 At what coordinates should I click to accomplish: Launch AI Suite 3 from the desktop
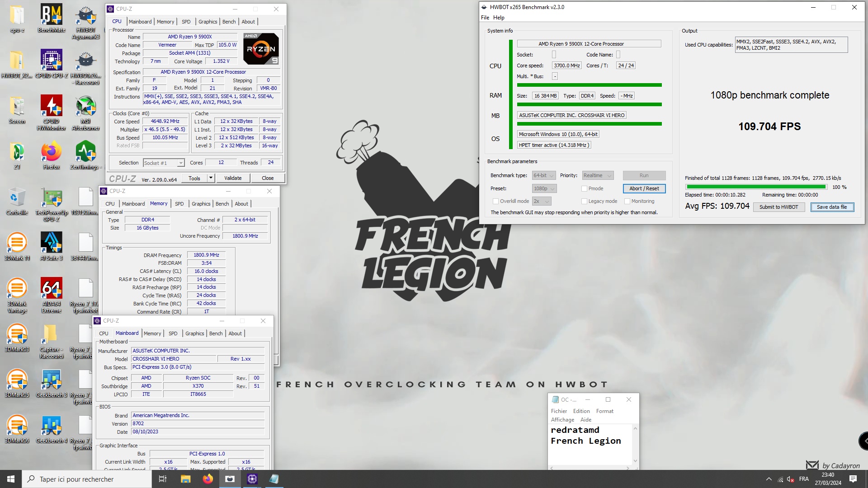(x=51, y=246)
